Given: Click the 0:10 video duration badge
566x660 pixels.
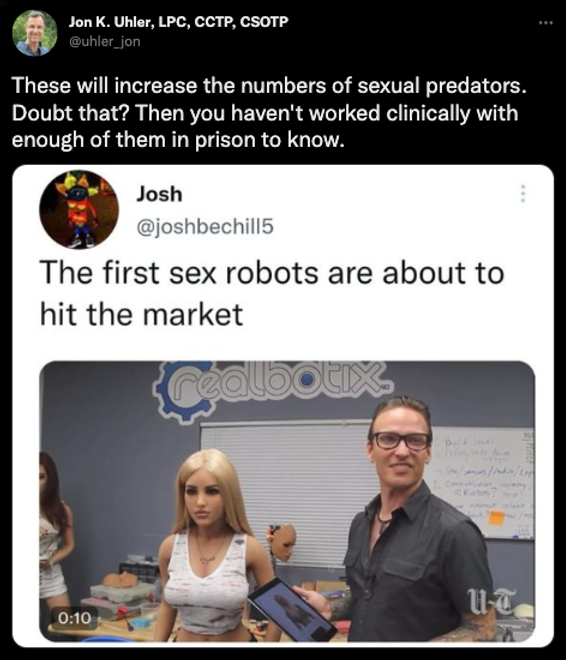Looking at the screenshot, I should coord(74,617).
